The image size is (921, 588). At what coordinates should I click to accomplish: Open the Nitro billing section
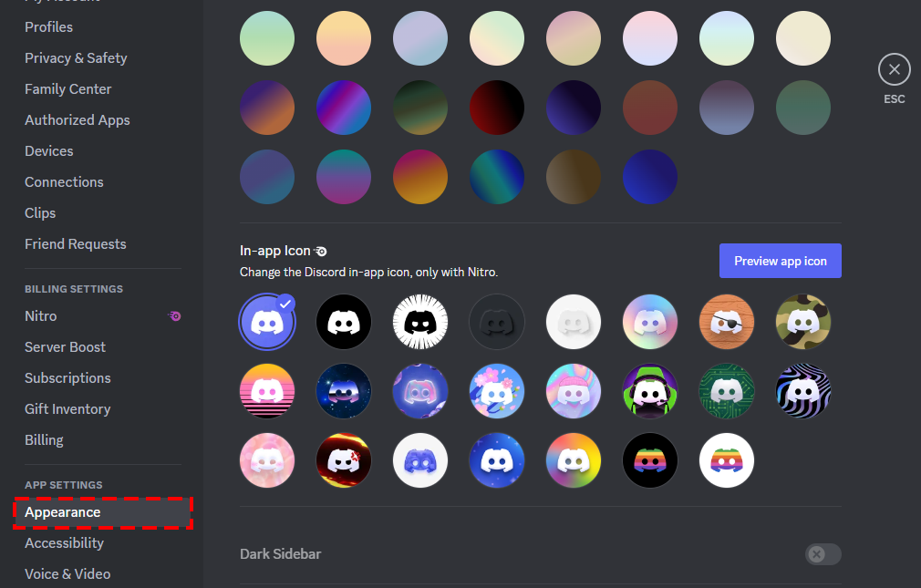pos(40,315)
